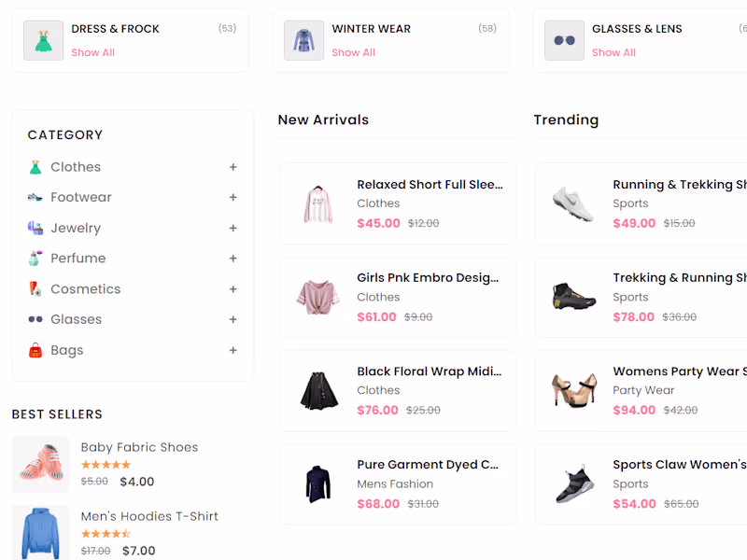Click Show All under Dress & Frock

click(93, 52)
